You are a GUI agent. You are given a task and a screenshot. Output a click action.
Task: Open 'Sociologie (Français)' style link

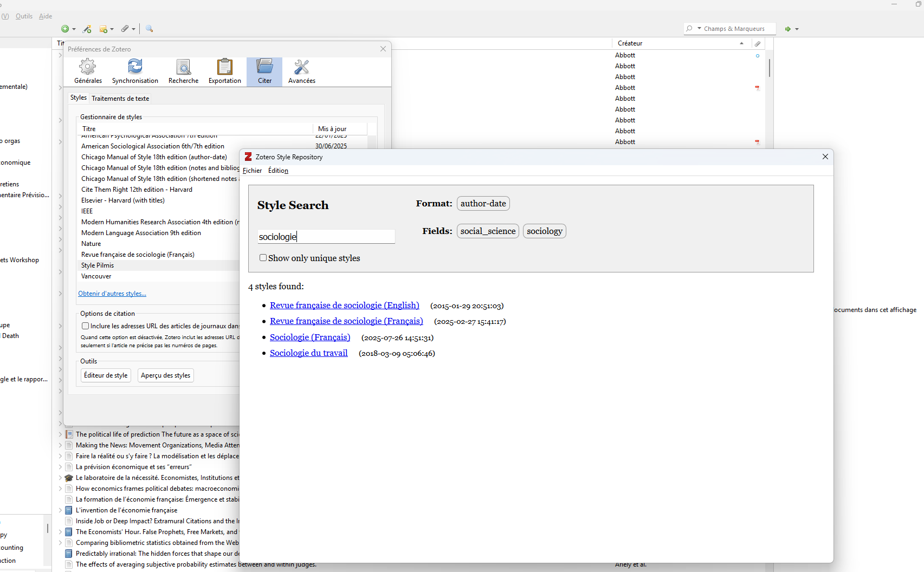coord(310,337)
